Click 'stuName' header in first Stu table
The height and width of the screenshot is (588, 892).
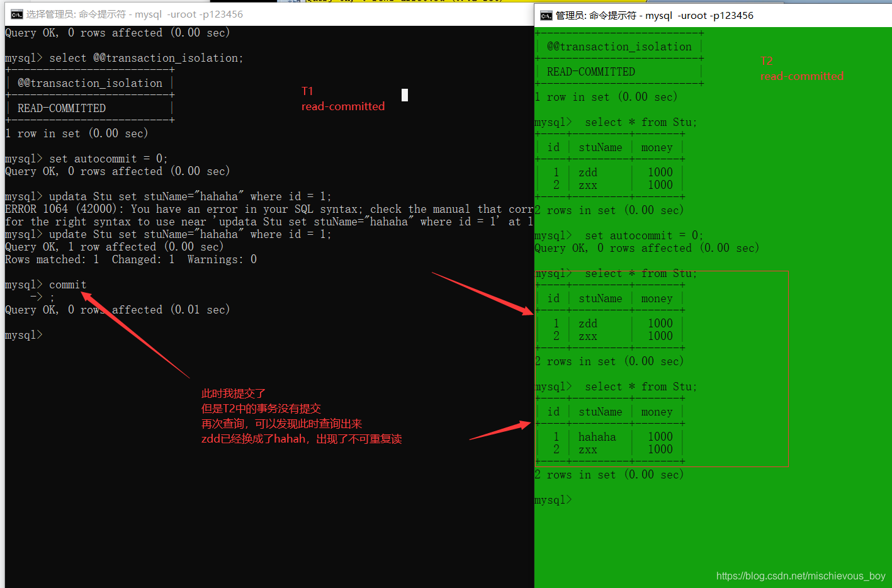601,147
